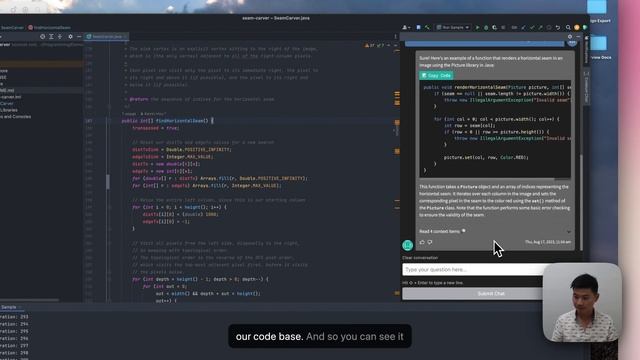Open project panel gear options
This screenshot has width=640, height=360.
[70, 37]
